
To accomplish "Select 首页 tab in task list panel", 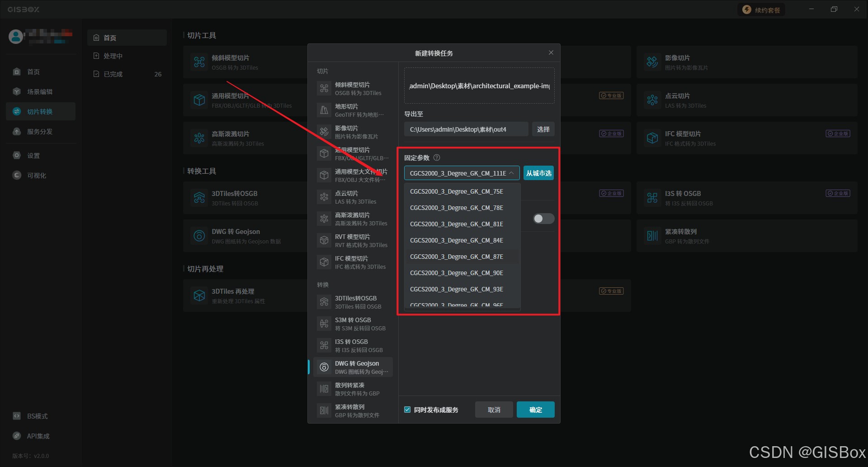I will pos(127,38).
